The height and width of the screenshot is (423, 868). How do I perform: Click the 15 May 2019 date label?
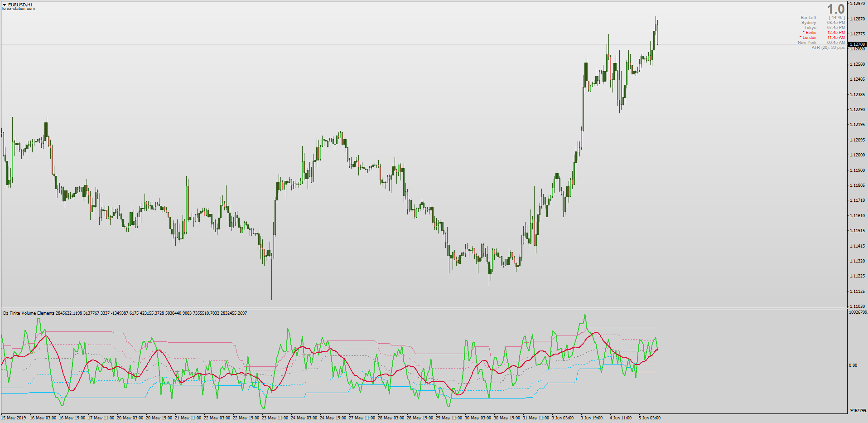(x=14, y=418)
